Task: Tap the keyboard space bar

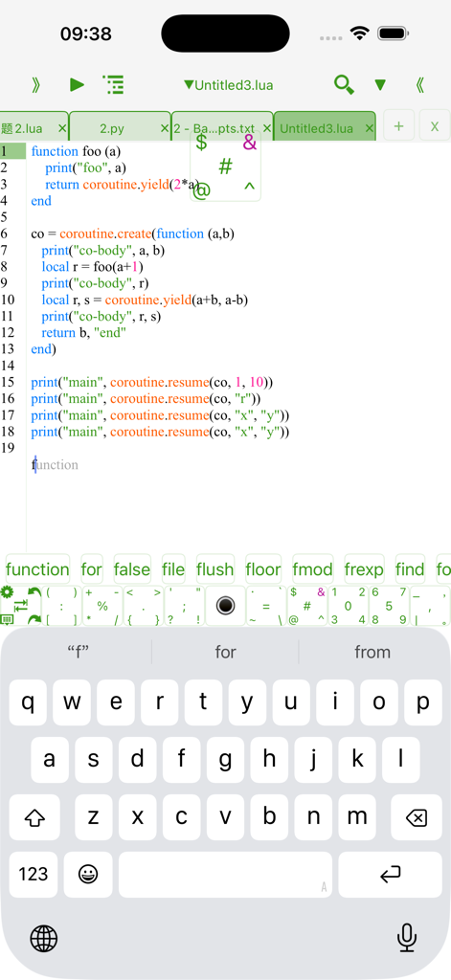Action: 225,875
